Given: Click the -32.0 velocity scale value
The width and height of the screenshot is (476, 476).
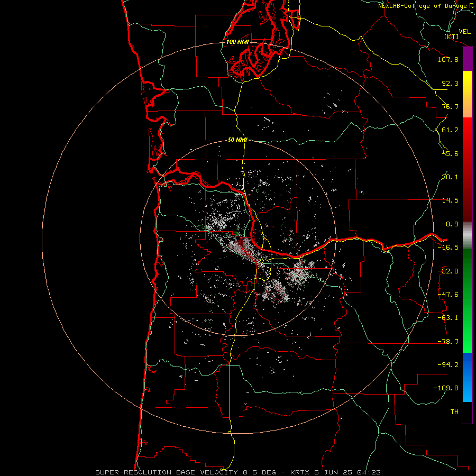Looking at the screenshot, I should point(448,271).
